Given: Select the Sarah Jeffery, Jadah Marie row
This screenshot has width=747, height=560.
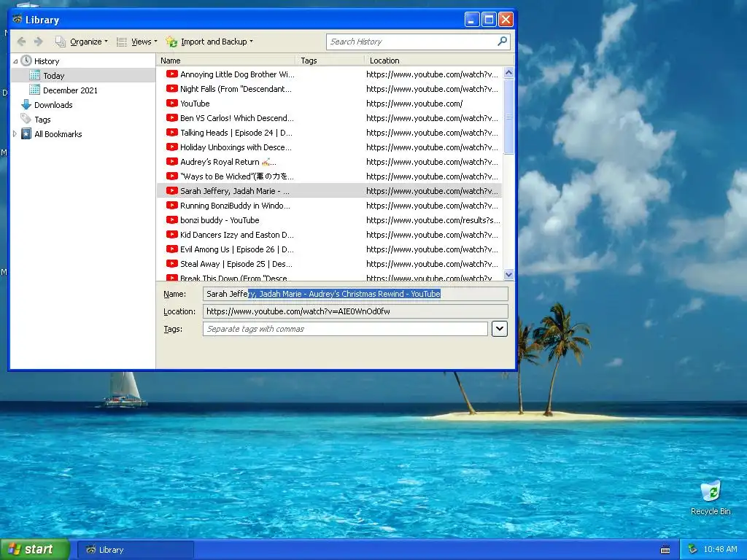Looking at the screenshot, I should (329, 191).
